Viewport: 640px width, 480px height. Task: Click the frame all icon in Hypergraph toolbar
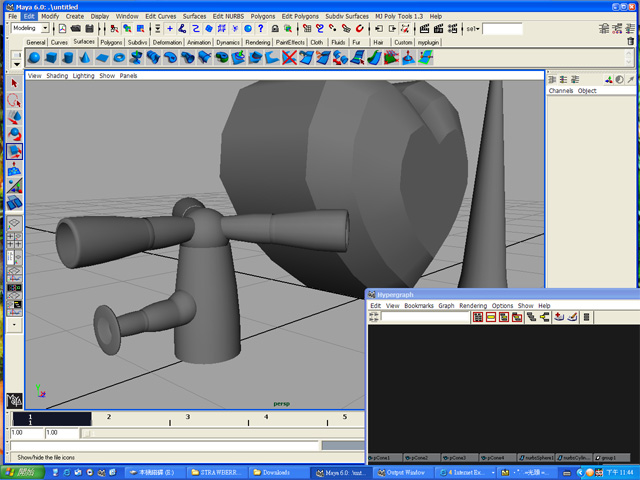478,317
